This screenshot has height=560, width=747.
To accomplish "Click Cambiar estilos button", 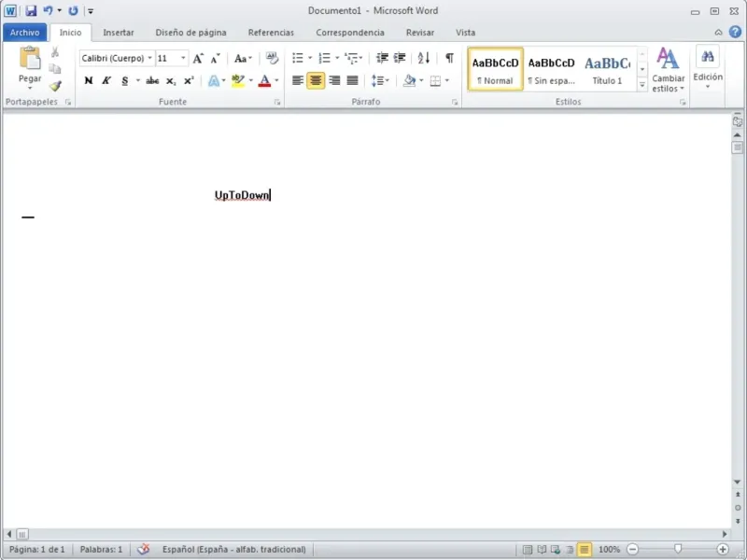I will [668, 69].
